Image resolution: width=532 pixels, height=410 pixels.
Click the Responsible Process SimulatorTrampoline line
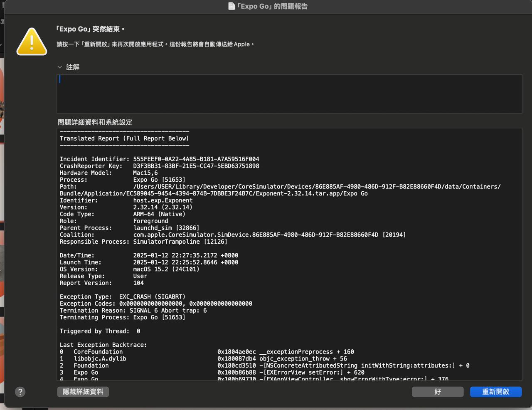tap(143, 242)
